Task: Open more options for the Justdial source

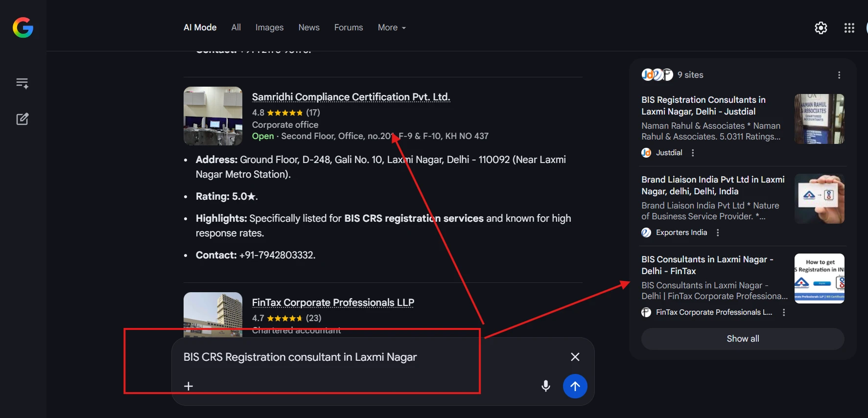Action: pos(693,153)
